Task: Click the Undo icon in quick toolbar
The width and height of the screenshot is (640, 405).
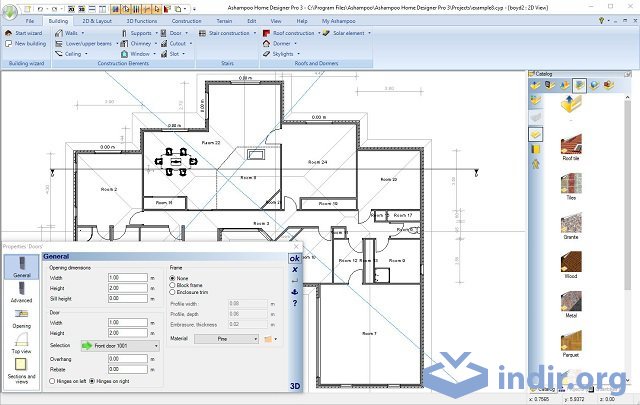Action: tap(40, 9)
